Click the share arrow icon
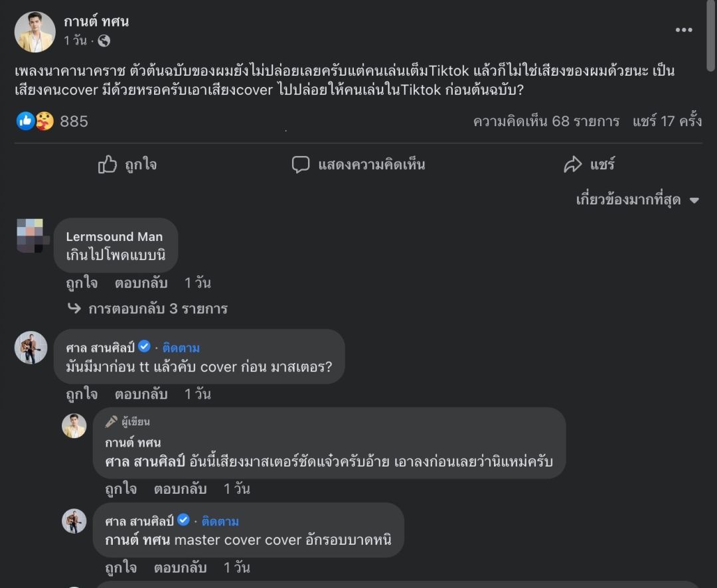The image size is (717, 588). pos(572,165)
